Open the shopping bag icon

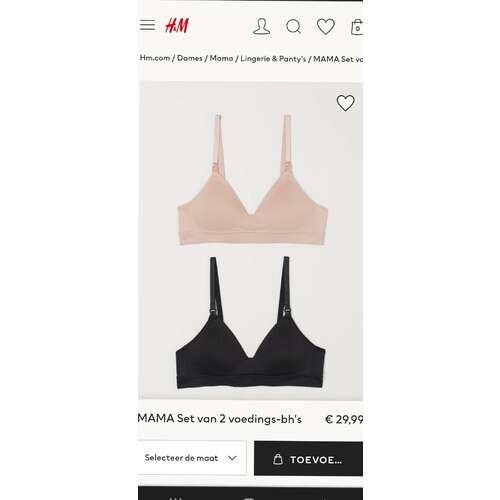click(357, 27)
